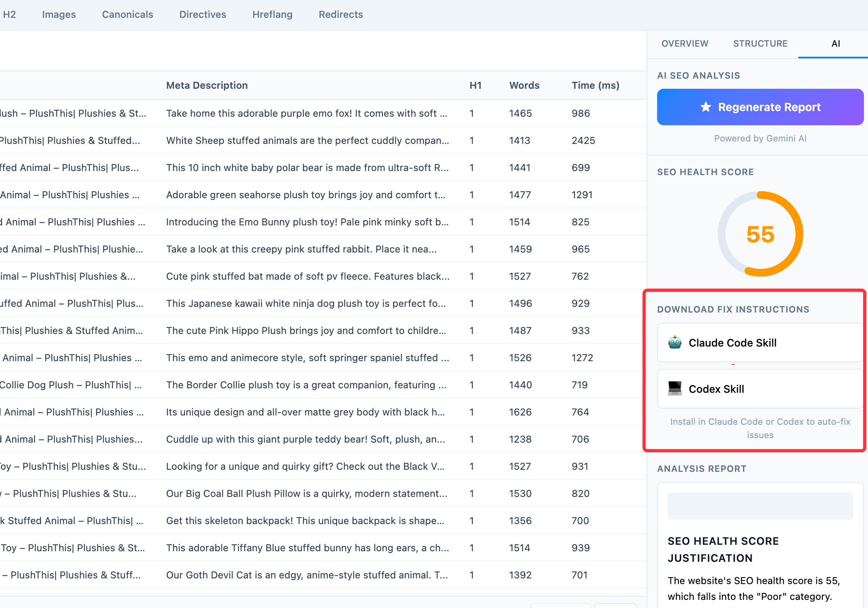Click the Meta Description column header
This screenshot has height=608, width=868.
click(x=207, y=86)
